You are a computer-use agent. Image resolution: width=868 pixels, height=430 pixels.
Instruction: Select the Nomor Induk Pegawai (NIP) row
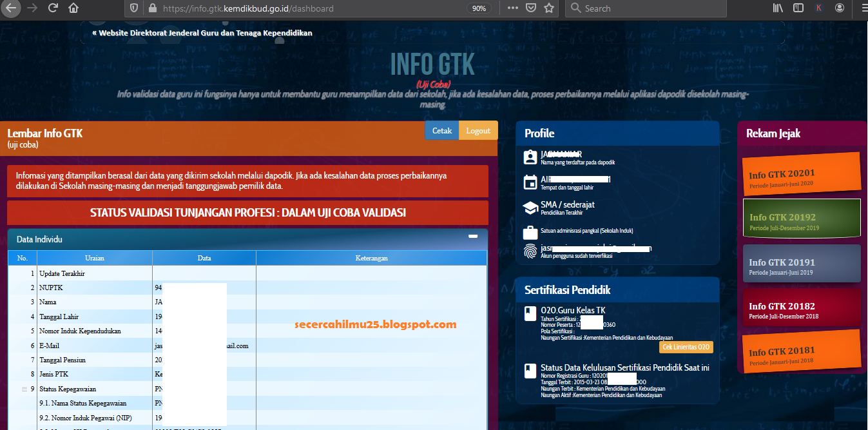click(247, 418)
